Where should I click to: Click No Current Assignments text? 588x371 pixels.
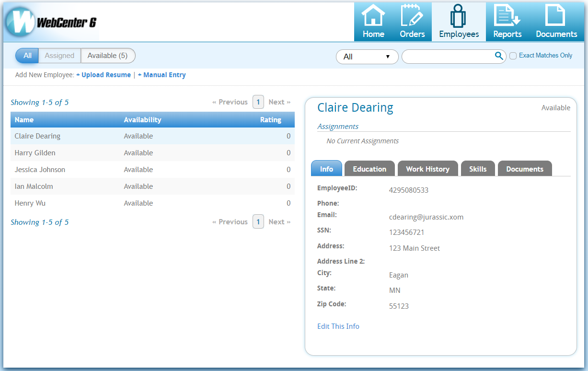click(362, 141)
